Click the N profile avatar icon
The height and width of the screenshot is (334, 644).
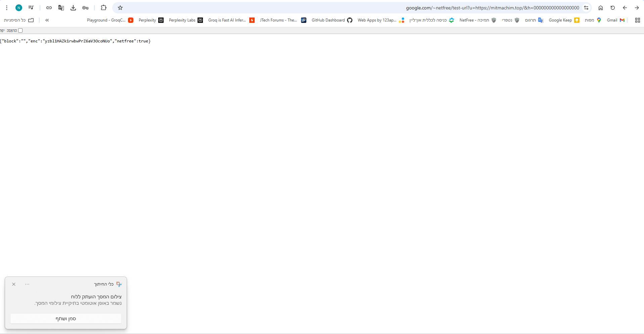point(19,7)
